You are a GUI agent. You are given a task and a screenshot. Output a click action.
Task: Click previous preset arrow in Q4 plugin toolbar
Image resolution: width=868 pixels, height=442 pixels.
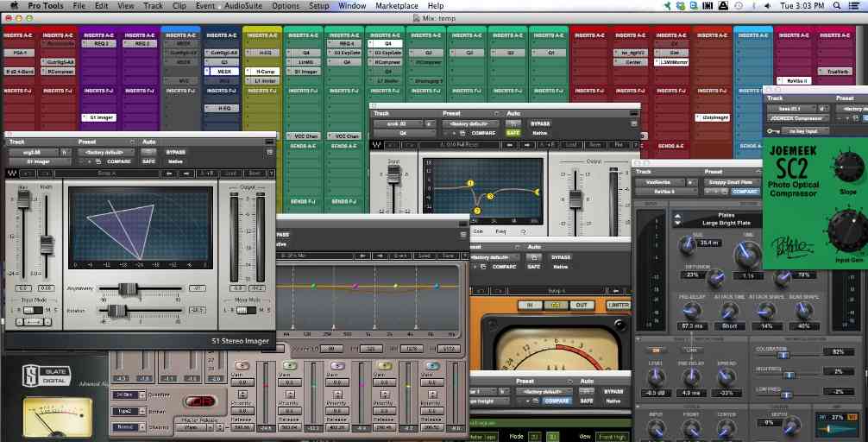click(x=510, y=145)
